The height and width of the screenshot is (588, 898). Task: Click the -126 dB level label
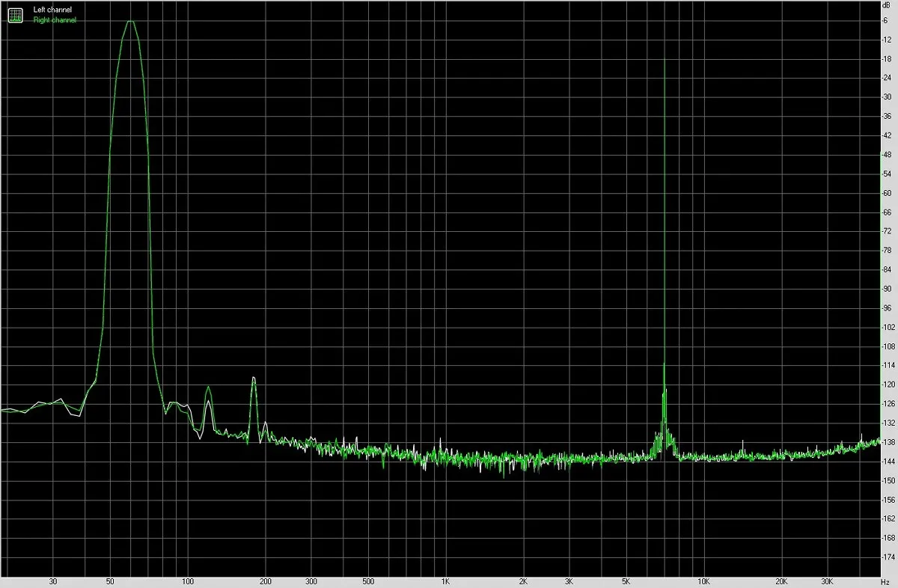[887, 403]
